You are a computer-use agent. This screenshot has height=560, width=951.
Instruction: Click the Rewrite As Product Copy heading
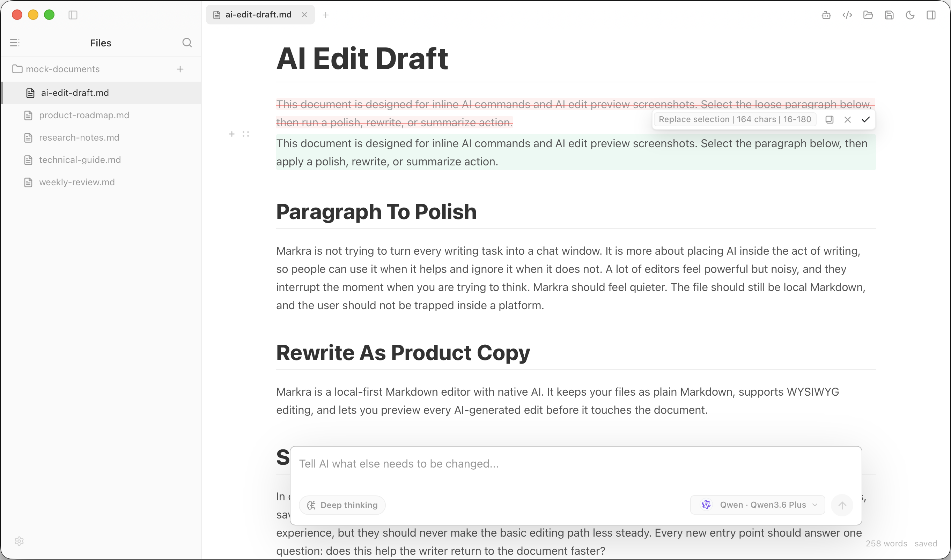(403, 353)
